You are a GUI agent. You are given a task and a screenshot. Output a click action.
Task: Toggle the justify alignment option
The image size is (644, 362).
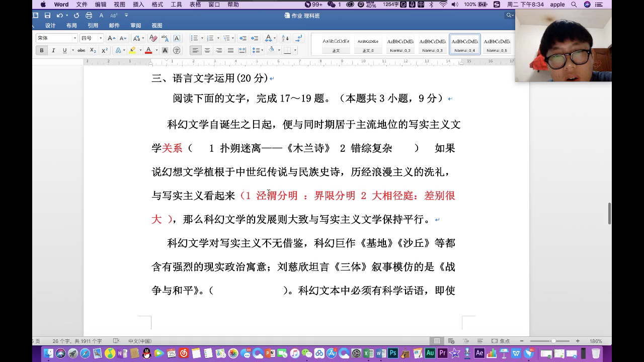click(x=230, y=50)
